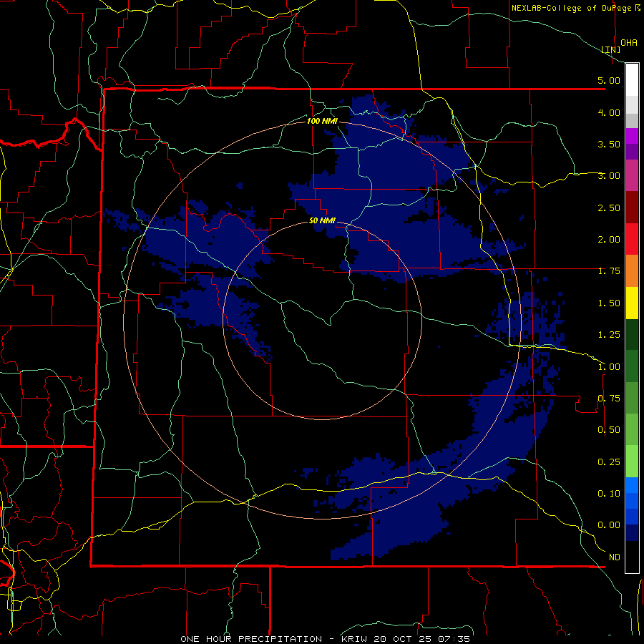Click the orange swatch in the color scale
This screenshot has height=644, width=644.
[x=632, y=271]
